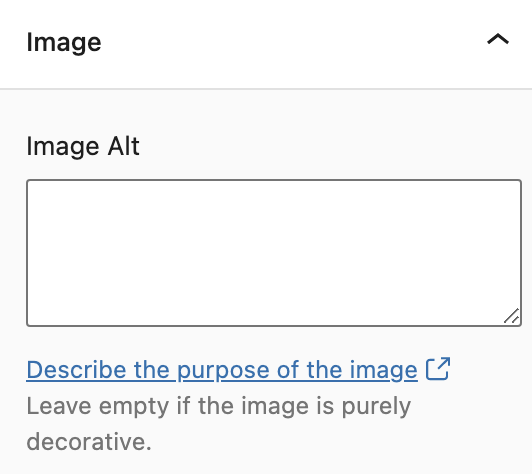The image size is (532, 474).
Task: Click inside the empty alt field
Action: (x=274, y=253)
